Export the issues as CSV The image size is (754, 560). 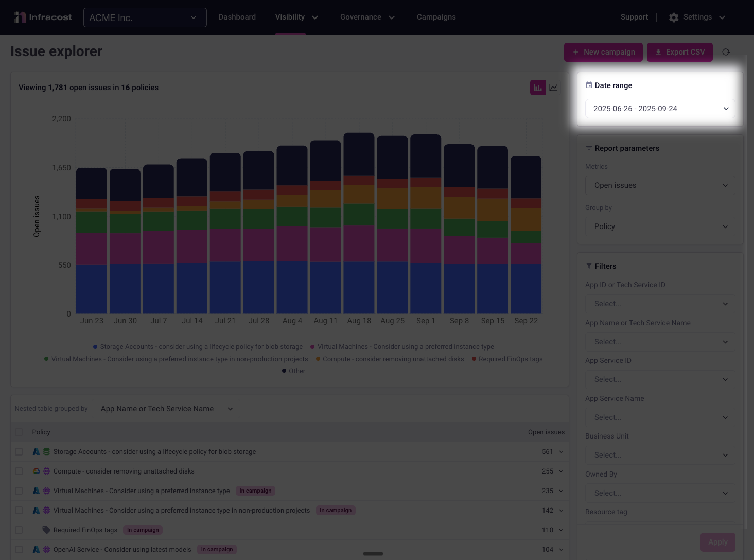(x=679, y=52)
